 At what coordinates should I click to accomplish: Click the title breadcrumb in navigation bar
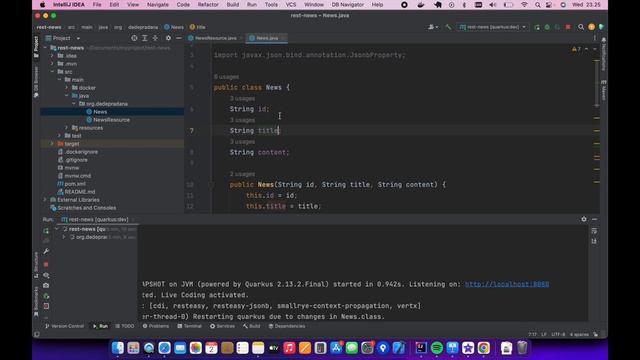point(198,27)
